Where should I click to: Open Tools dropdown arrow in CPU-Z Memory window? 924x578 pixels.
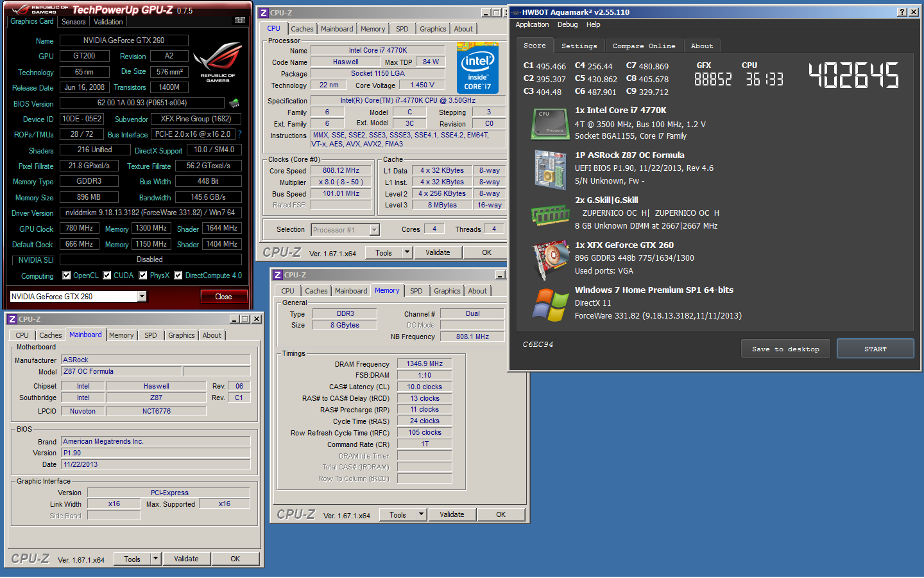[x=421, y=514]
